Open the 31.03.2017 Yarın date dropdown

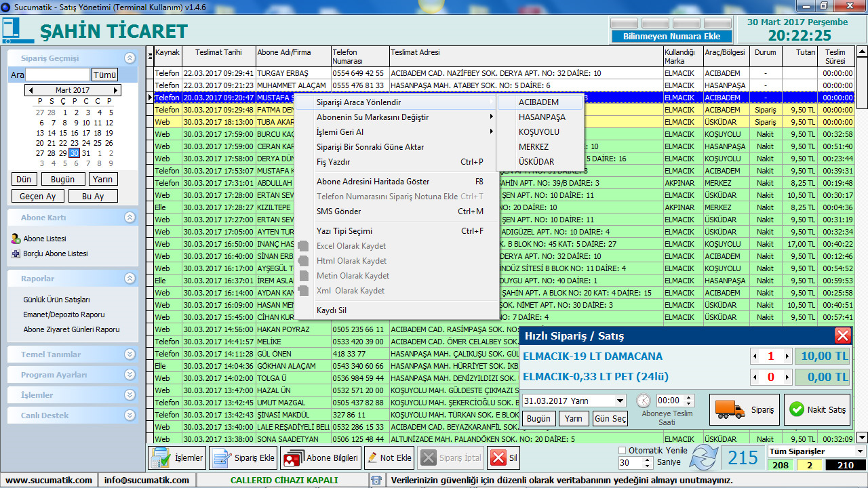point(619,401)
